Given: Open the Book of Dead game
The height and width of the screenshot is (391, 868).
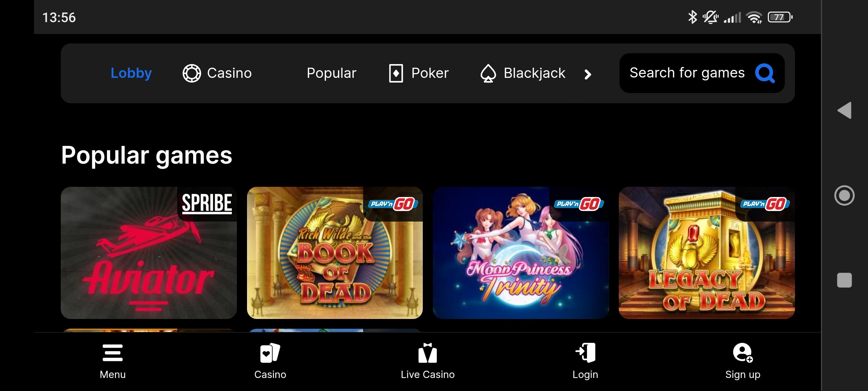Looking at the screenshot, I should (335, 253).
